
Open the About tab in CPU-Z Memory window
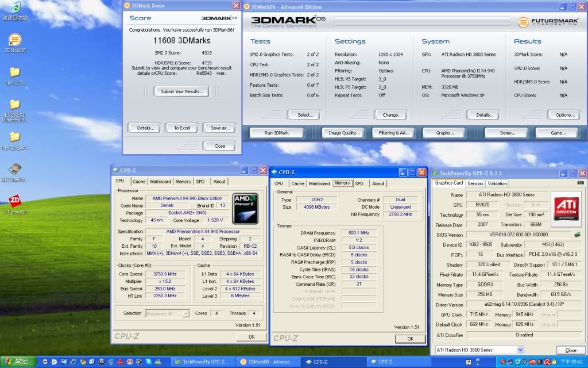378,183
